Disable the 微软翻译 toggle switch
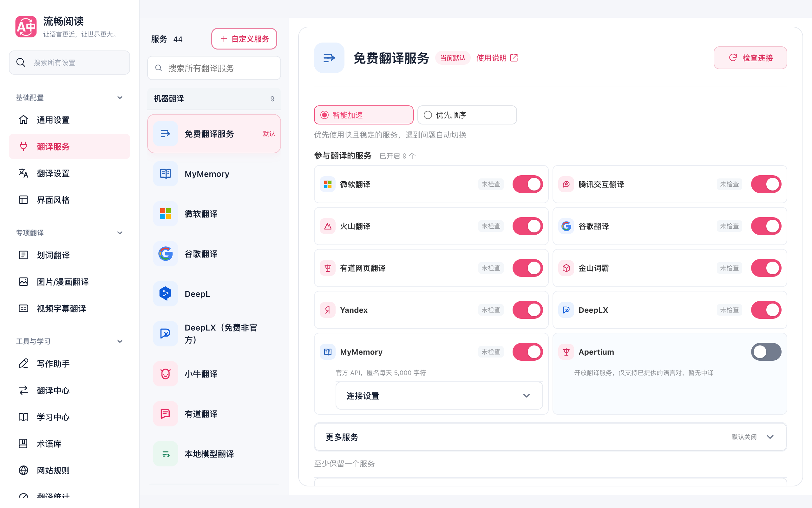Image resolution: width=812 pixels, height=508 pixels. (527, 184)
